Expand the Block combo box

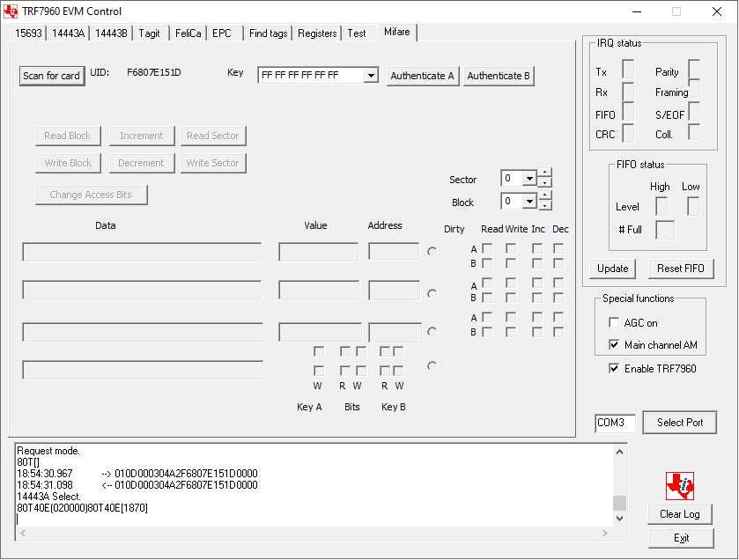[x=529, y=202]
